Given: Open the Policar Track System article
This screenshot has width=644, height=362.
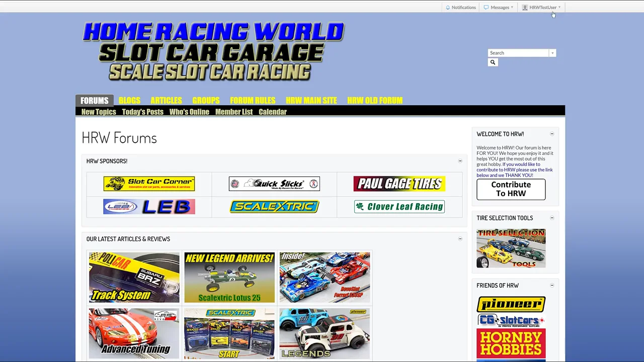Looking at the screenshot, I should point(134,278).
